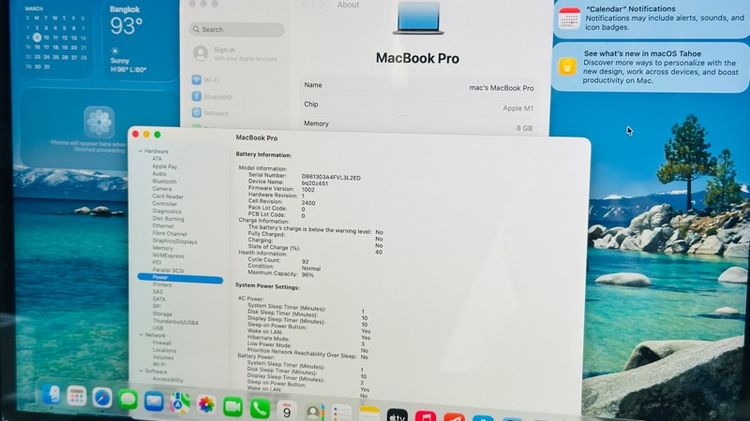Select ATA in hardware list
Screen dimensions: 750x421
pos(157,158)
